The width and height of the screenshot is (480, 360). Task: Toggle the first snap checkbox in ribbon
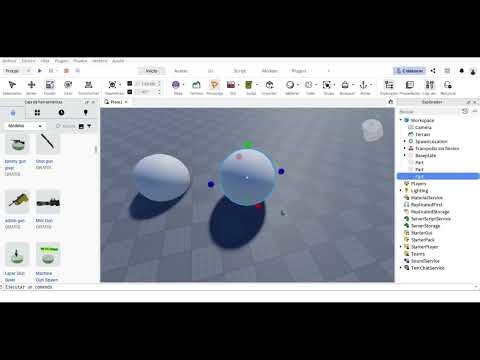pyautogui.click(x=130, y=83)
